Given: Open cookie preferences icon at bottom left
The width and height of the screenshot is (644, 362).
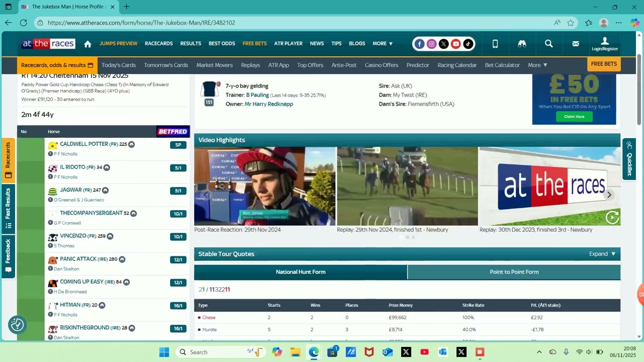Looking at the screenshot, I should (x=18, y=325).
